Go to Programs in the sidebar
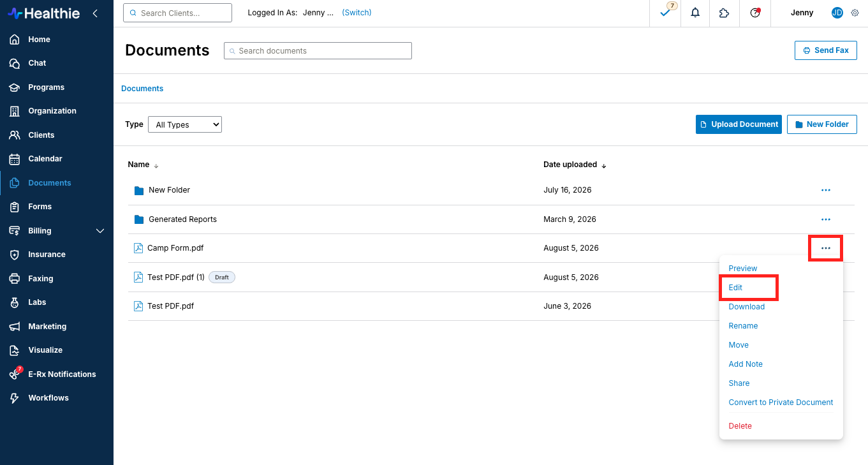 pyautogui.click(x=46, y=87)
